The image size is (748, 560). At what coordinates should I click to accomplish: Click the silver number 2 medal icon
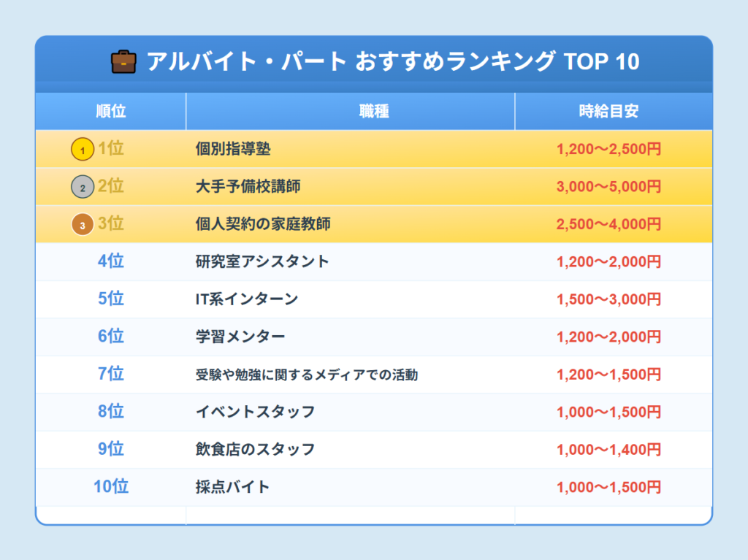[83, 187]
